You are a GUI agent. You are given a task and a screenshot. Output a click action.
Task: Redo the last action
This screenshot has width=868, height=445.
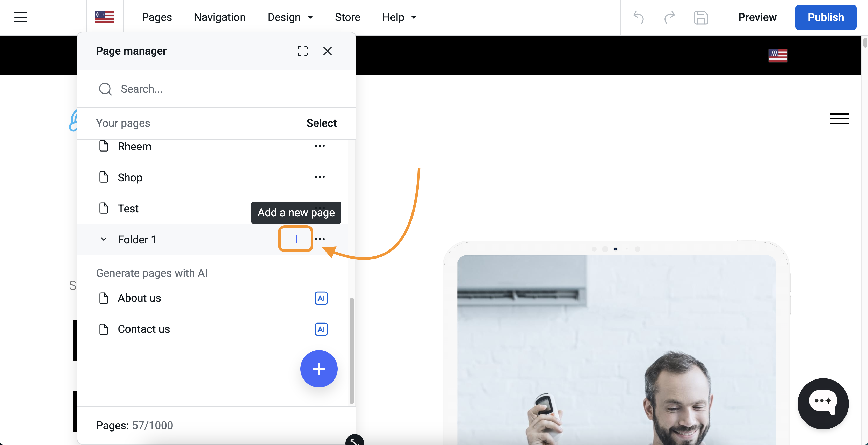[x=670, y=17]
